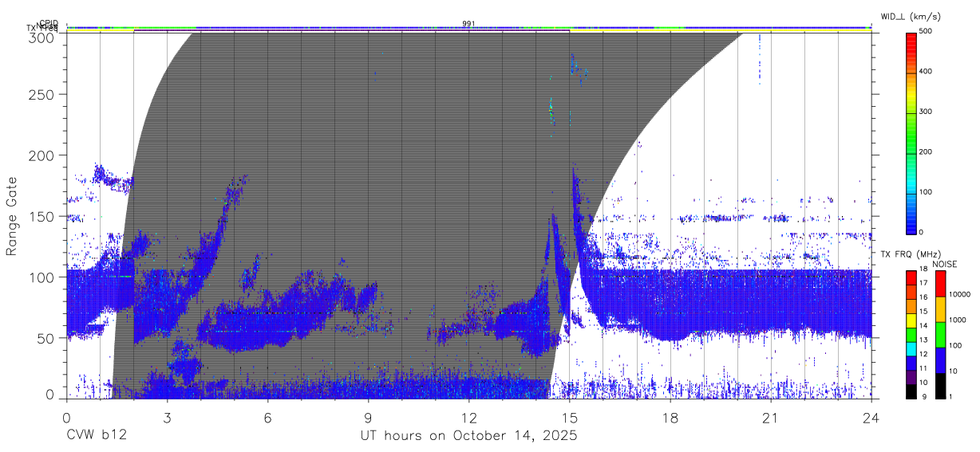Click the 300 label on the width colorbar
This screenshot has height=452, width=980.
coord(925,112)
